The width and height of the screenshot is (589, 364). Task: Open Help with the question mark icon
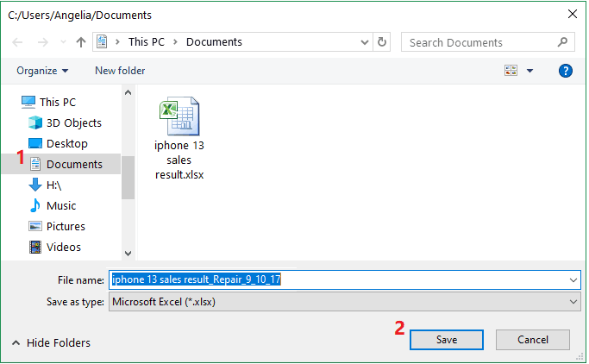(566, 71)
